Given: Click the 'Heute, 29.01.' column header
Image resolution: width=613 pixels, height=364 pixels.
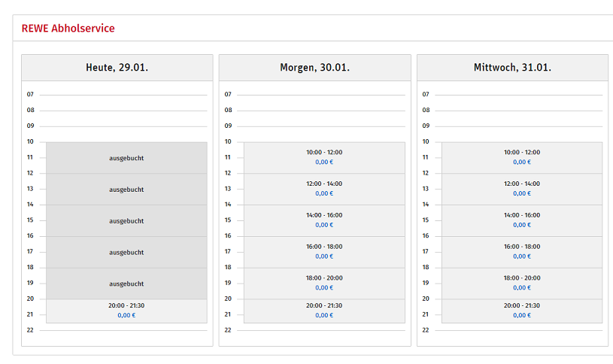Looking at the screenshot, I should pyautogui.click(x=117, y=68).
